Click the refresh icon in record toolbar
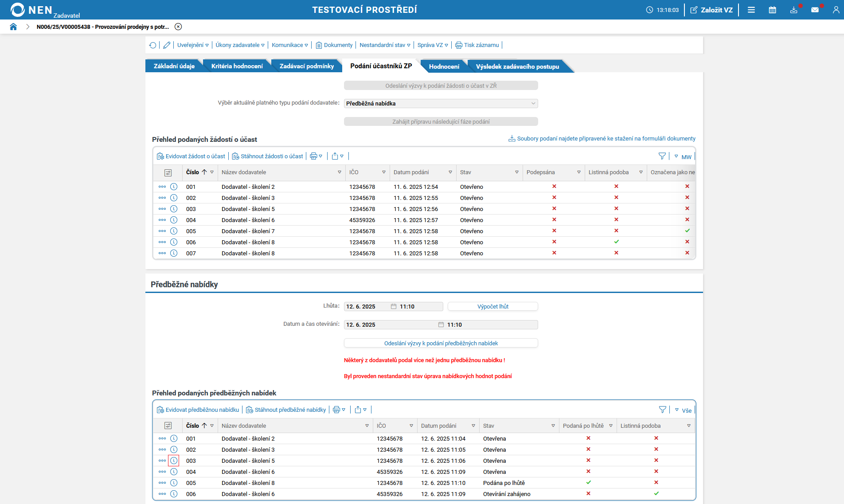This screenshot has height=504, width=844. pos(153,45)
